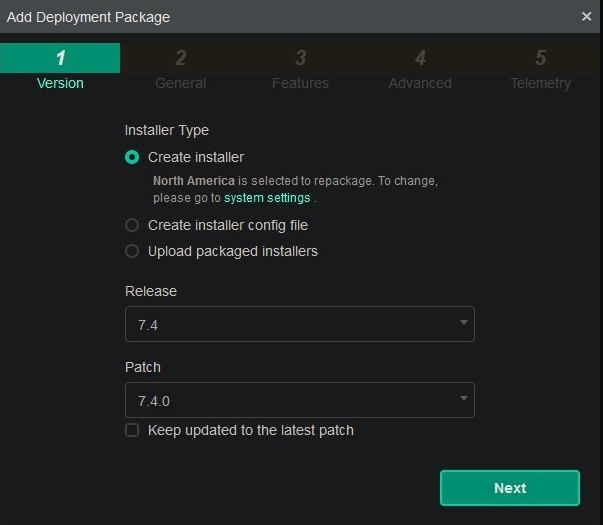Viewport: 603px width, 525px height.
Task: Click step number 1 in the wizard
Action: coord(60,58)
